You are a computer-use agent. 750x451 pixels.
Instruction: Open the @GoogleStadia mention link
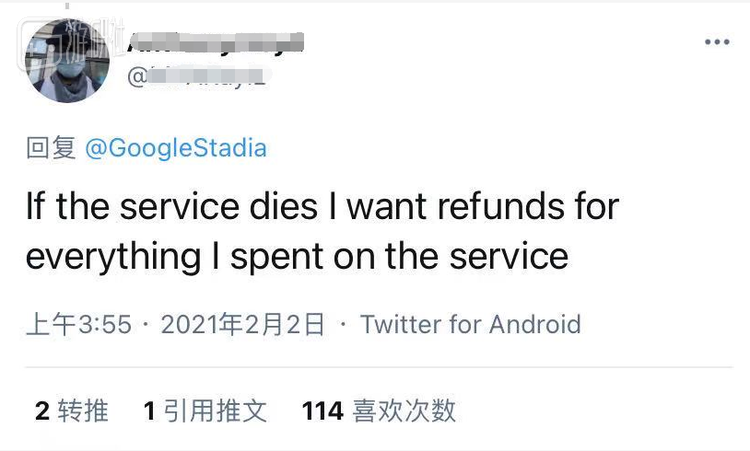(x=176, y=149)
